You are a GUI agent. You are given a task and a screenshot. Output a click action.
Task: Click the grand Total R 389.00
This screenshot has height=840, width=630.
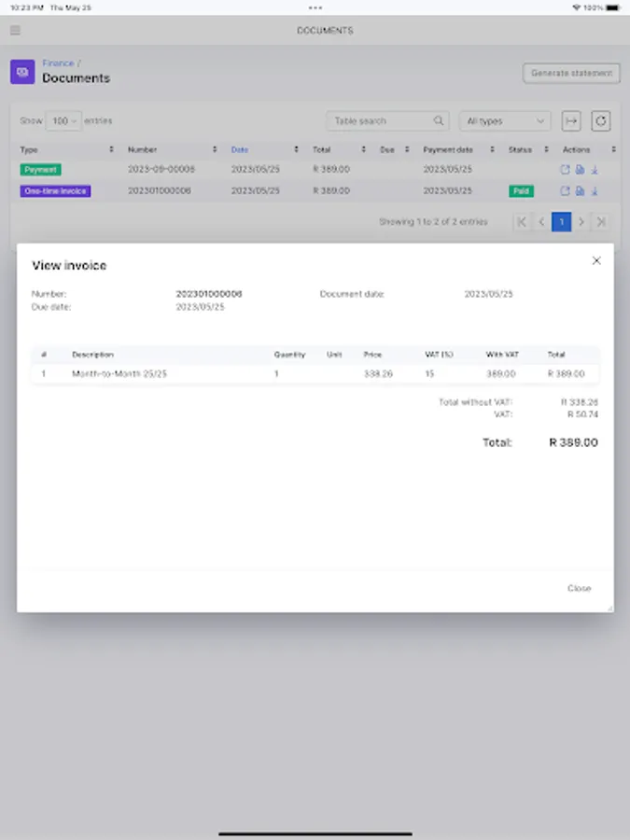coord(573,442)
